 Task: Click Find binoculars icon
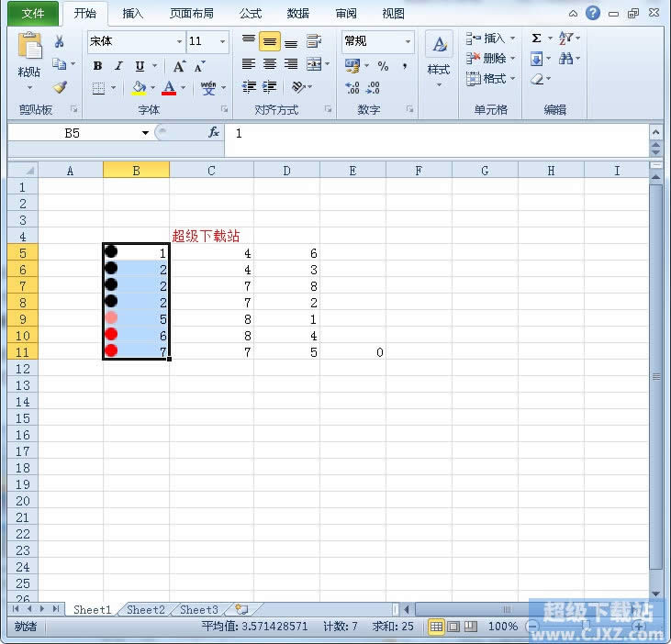566,58
